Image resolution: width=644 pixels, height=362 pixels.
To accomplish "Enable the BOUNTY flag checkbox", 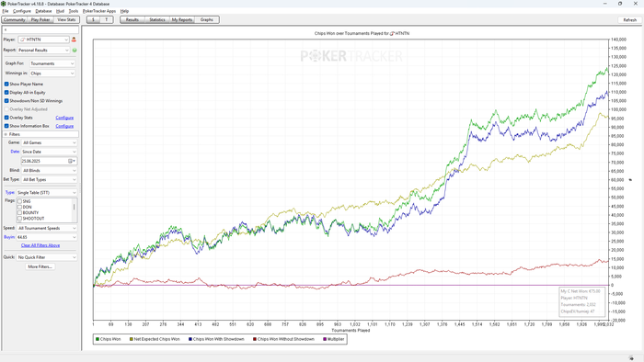I will 19,213.
